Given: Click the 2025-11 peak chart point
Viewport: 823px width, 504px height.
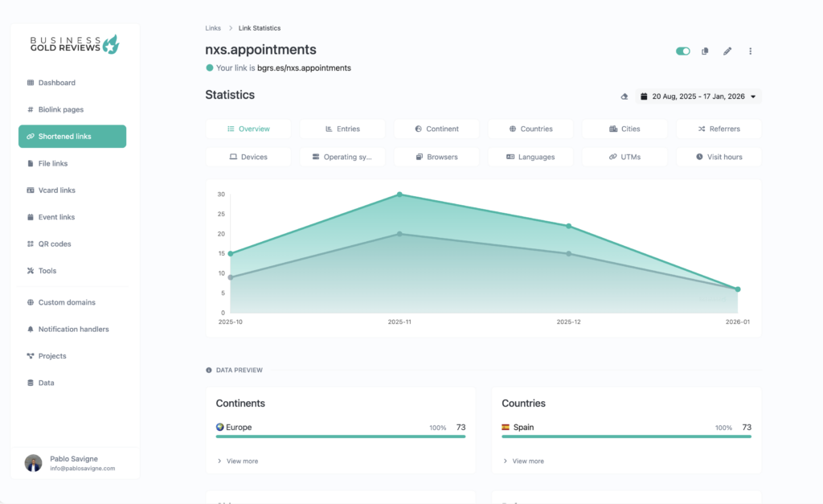Looking at the screenshot, I should tap(399, 195).
